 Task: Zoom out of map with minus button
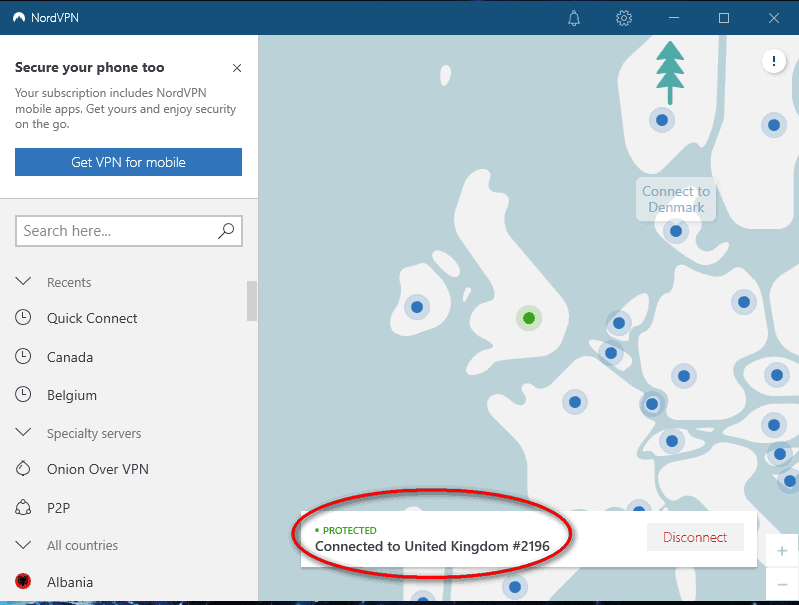pos(782,584)
